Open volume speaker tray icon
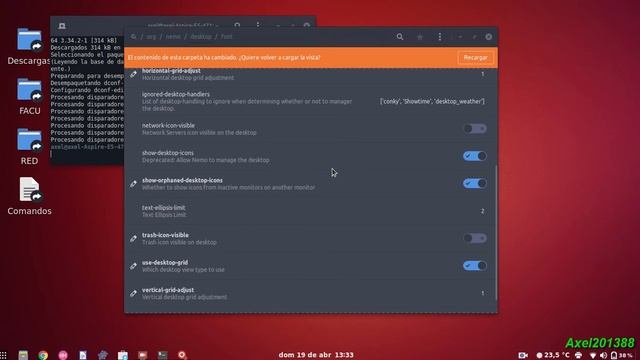This screenshot has width=640, height=360. point(603,356)
